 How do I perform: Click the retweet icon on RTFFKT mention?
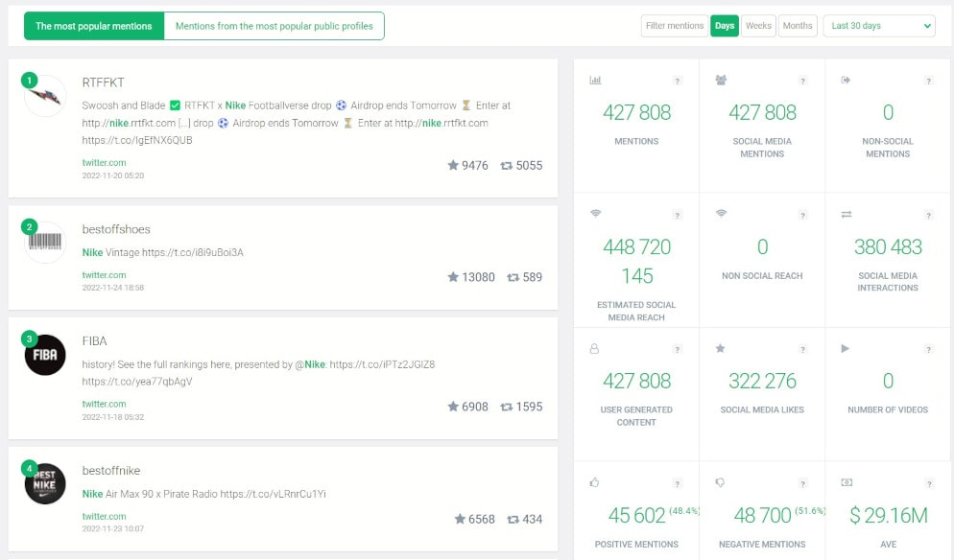pyautogui.click(x=506, y=165)
